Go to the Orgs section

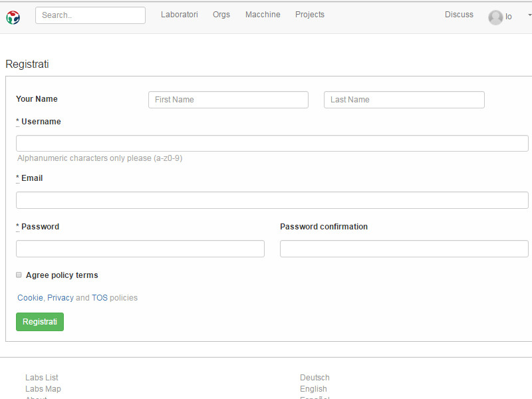(x=221, y=15)
